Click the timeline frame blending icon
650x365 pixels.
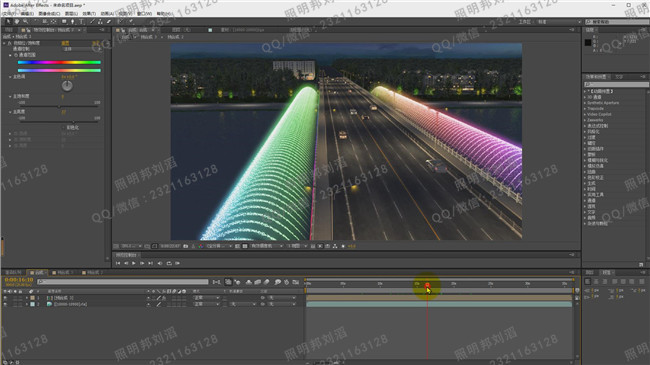257,282
